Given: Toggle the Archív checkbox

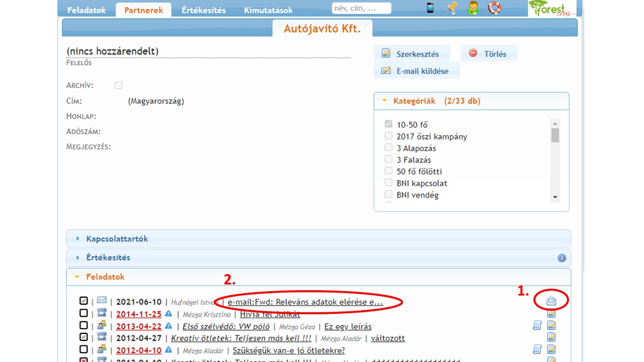Looking at the screenshot, I should (118, 85).
